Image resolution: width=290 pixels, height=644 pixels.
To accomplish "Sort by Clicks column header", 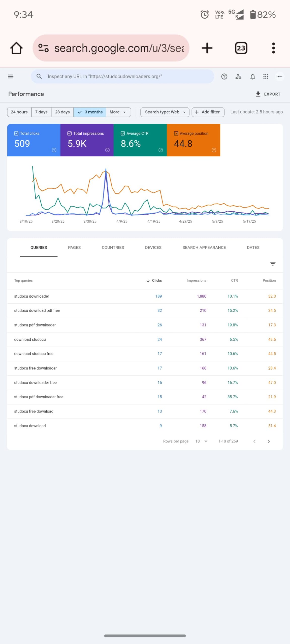I will [154, 280].
